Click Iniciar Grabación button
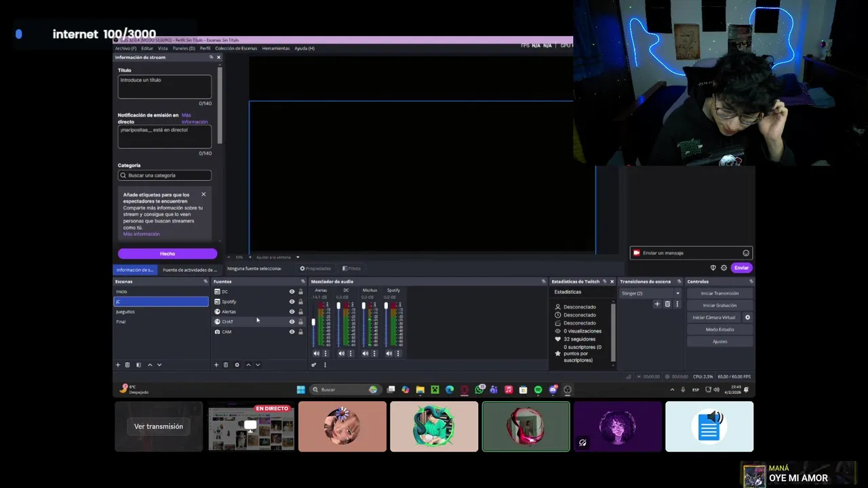The height and width of the screenshot is (488, 868). (x=719, y=306)
